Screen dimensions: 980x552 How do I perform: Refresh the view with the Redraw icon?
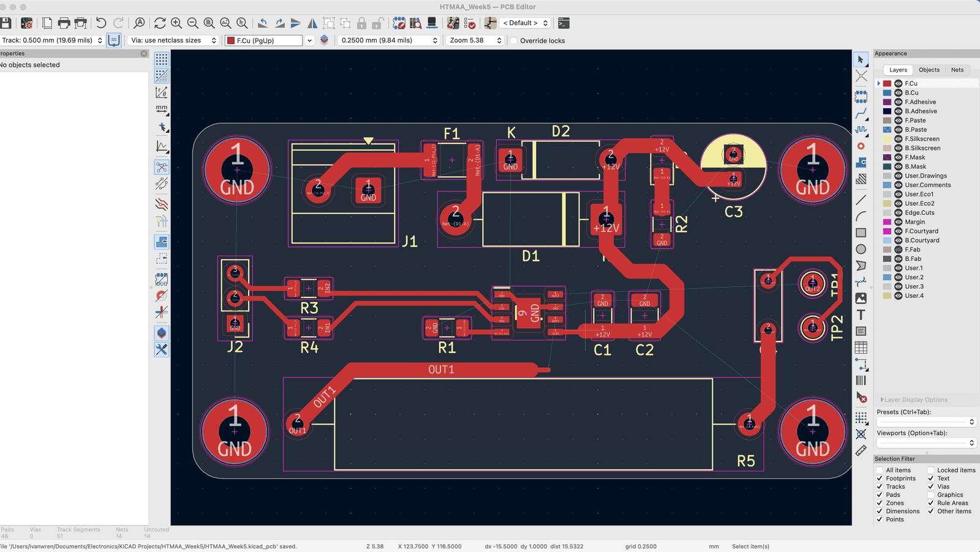tap(160, 23)
